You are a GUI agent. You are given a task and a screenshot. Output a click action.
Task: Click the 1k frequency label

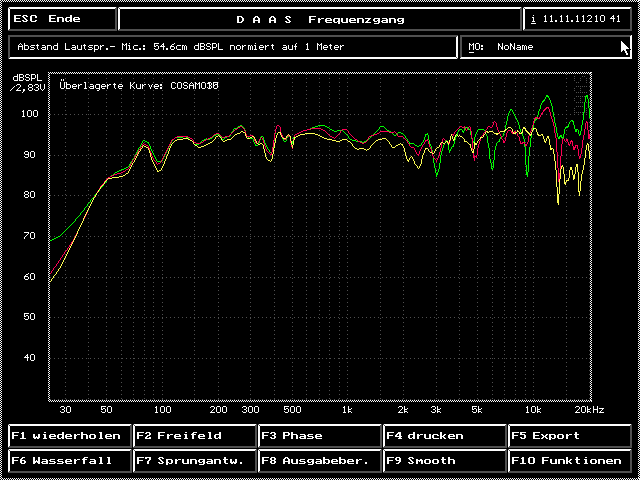[x=347, y=410]
